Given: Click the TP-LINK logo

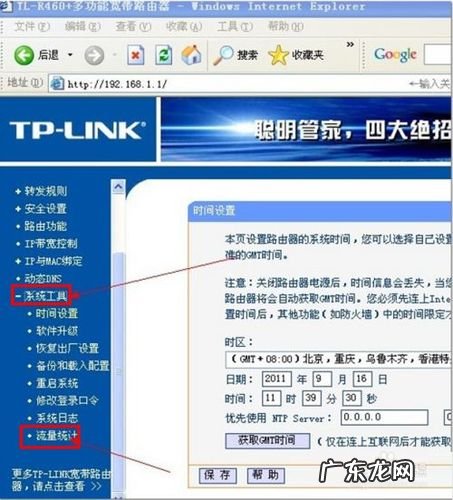Looking at the screenshot, I should tap(78, 130).
